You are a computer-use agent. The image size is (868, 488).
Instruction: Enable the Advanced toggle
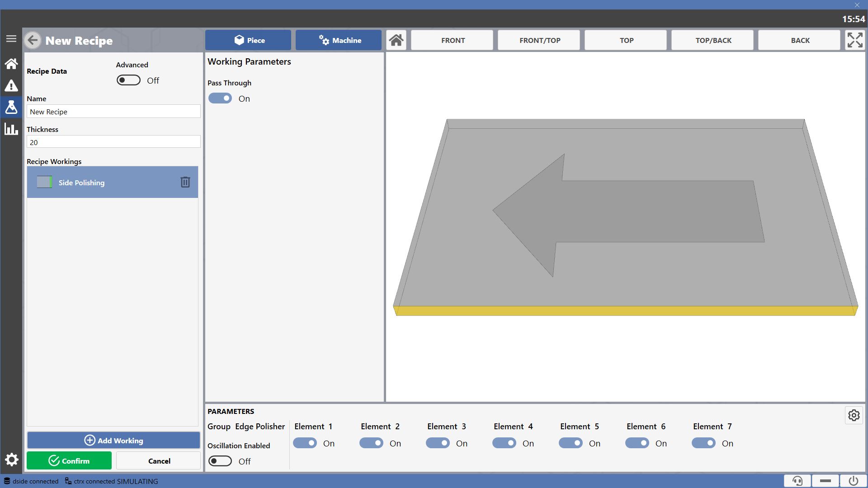click(x=128, y=80)
